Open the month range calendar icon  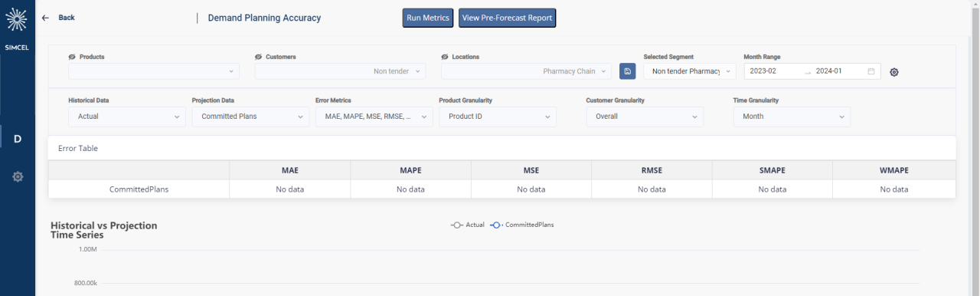[x=871, y=71]
